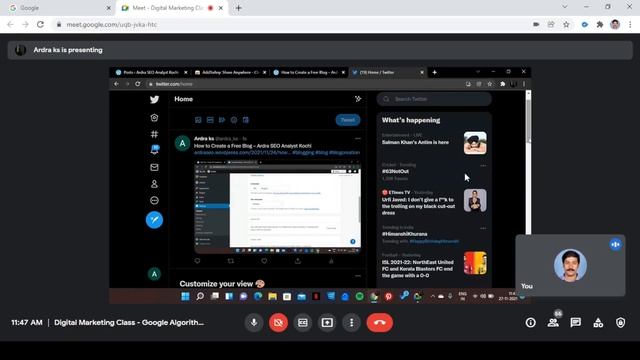
Task: Bookmark this page with star icon
Action: (566, 24)
